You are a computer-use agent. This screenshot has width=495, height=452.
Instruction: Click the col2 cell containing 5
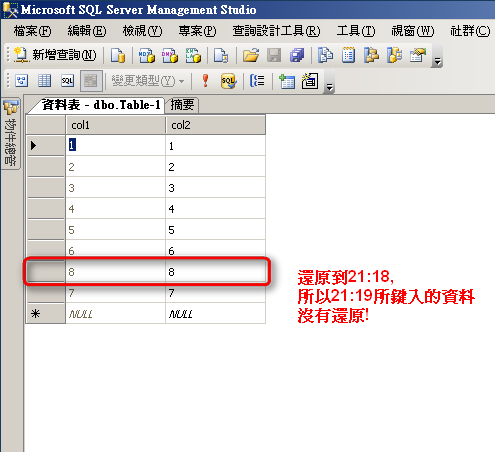pyautogui.click(x=215, y=230)
